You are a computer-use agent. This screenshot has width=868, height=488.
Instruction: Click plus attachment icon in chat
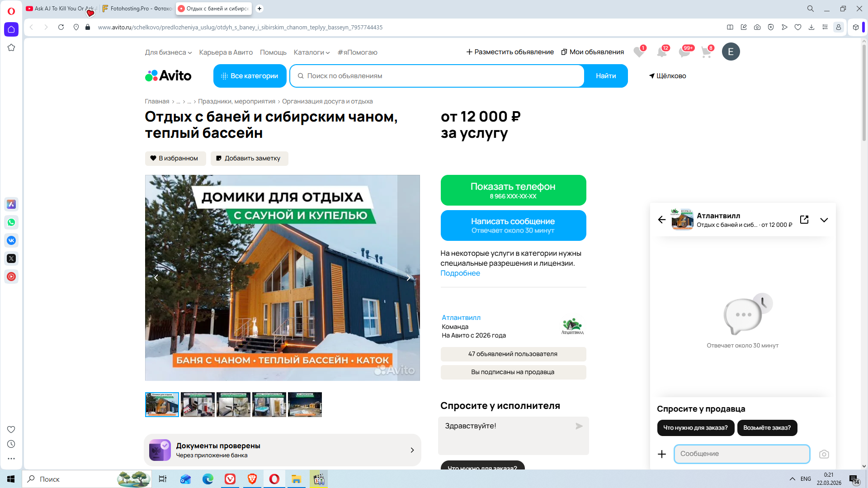662,454
